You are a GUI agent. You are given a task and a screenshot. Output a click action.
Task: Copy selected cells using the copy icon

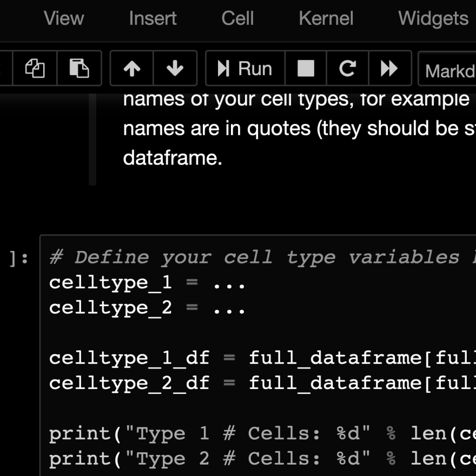[x=35, y=69]
